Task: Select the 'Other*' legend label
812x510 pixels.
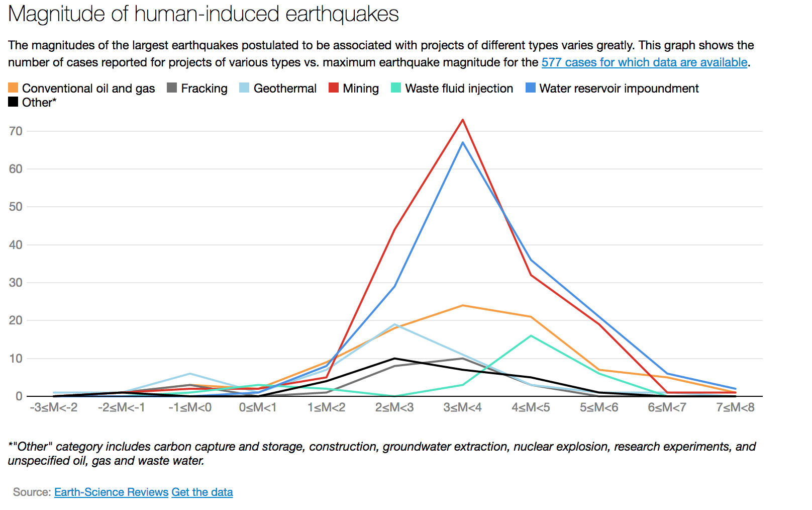Action: 39,103
